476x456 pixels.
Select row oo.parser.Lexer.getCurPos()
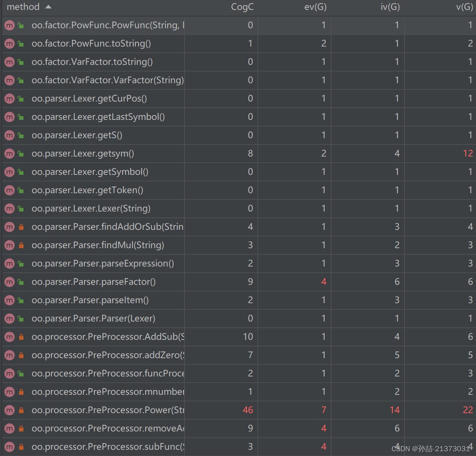click(239, 99)
